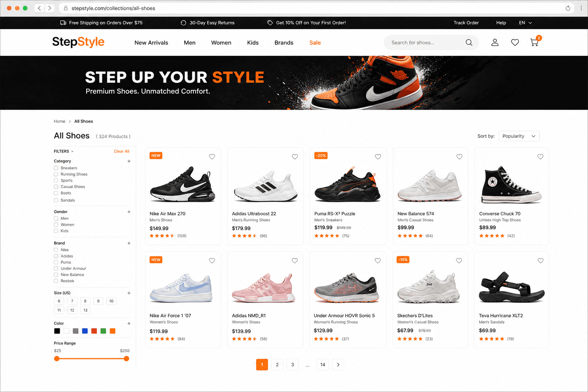Click Help link in top bar
This screenshot has width=588, height=392.
[x=501, y=23]
